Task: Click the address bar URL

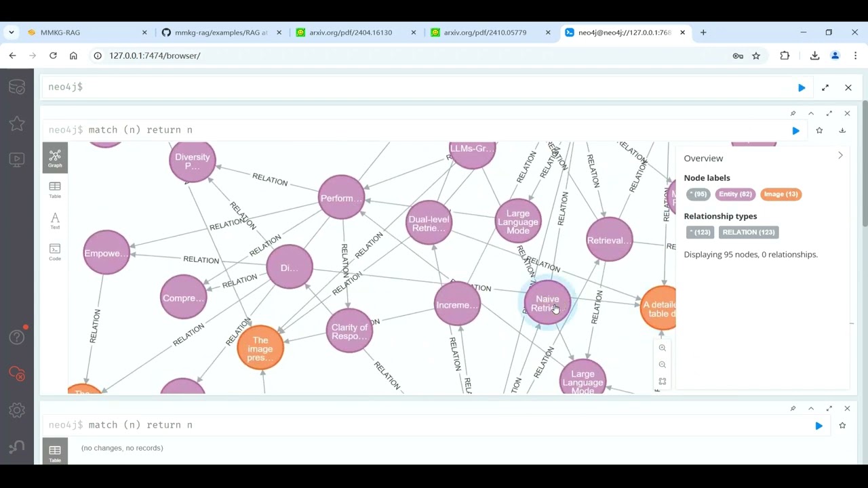Action: (155, 56)
